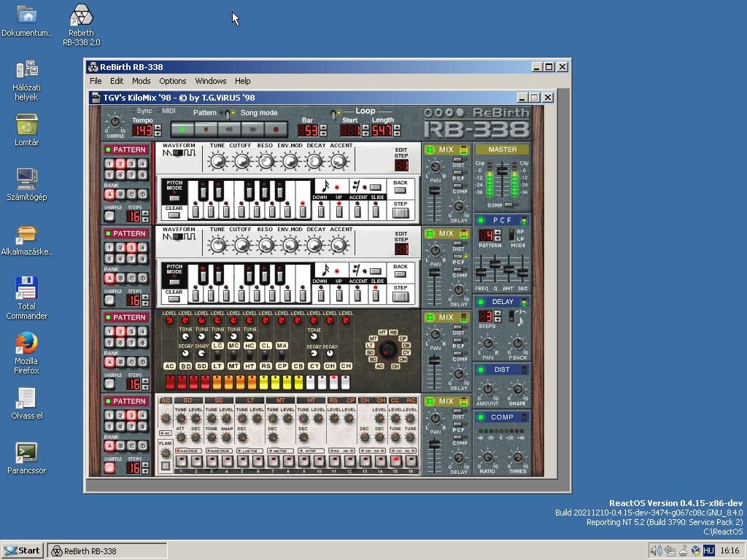Click CLEAR on the first 303 synth
Viewport: 747px width, 560px height.
[174, 215]
